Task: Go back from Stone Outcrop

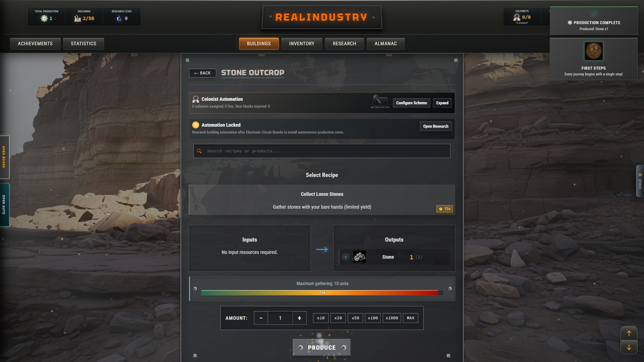Action: (203, 73)
